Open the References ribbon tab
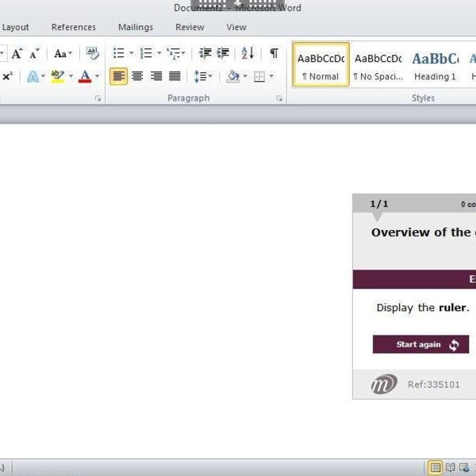 click(x=74, y=27)
